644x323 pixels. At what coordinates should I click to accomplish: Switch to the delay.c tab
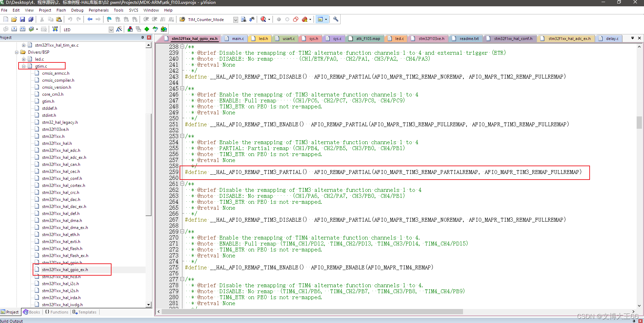tap(609, 39)
